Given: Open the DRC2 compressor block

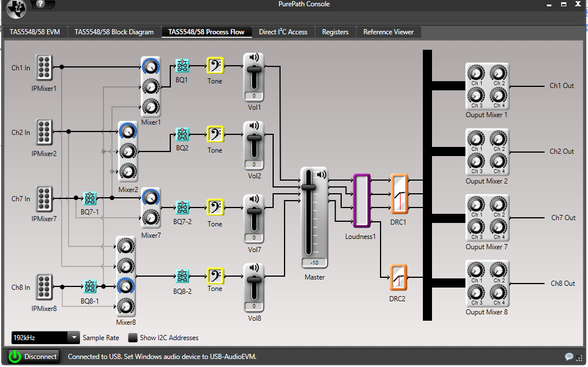Looking at the screenshot, I should (398, 278).
